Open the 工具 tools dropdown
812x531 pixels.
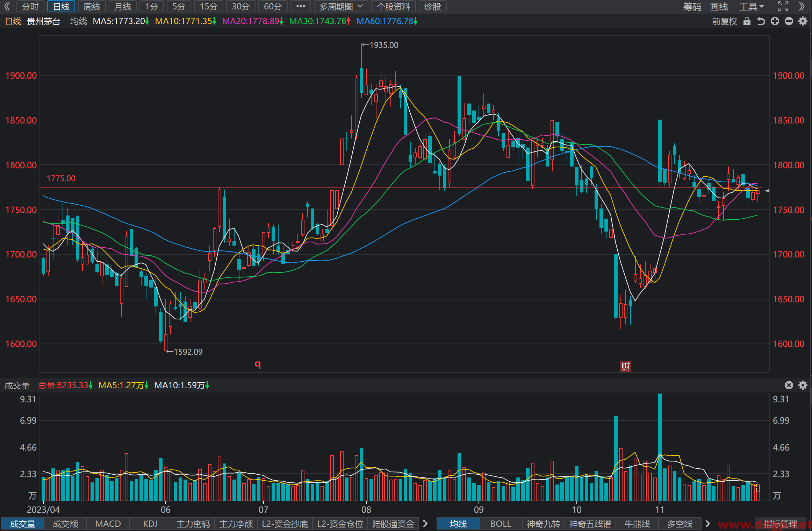pyautogui.click(x=752, y=6)
